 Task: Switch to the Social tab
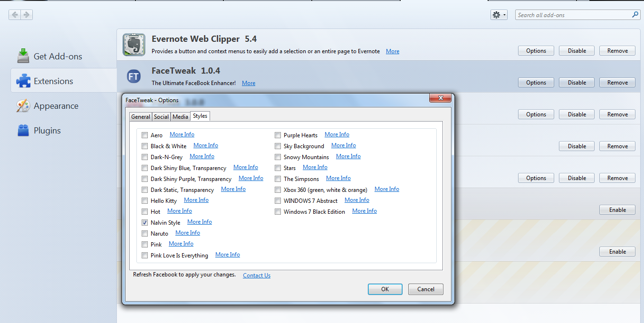point(161,117)
